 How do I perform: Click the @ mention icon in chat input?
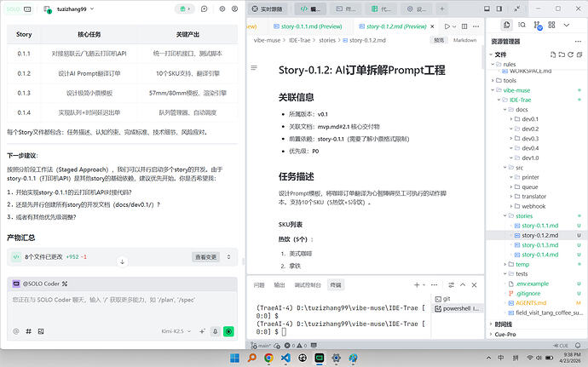(15, 331)
